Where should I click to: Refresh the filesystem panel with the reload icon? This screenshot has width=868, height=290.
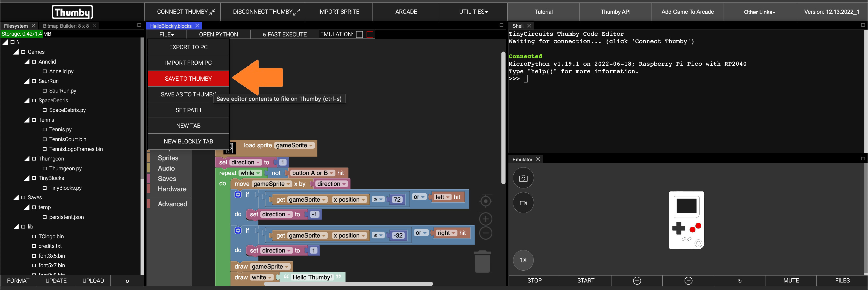(x=127, y=281)
